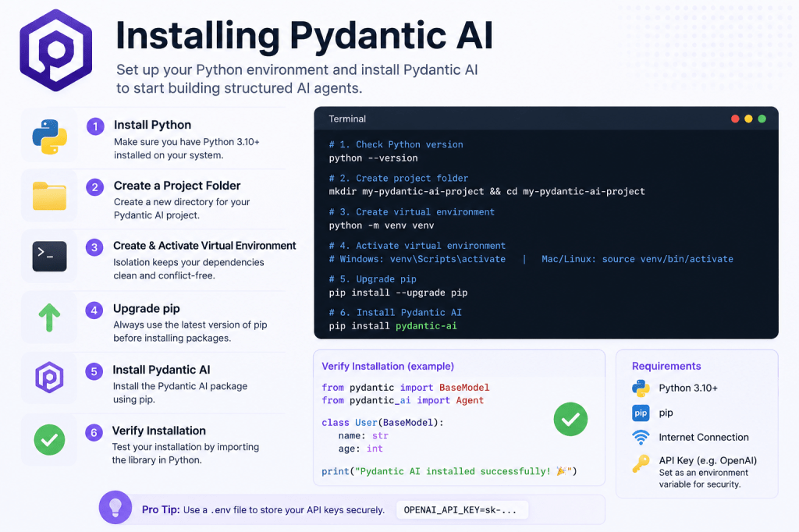The image size is (799, 532).
Task: Click the green checkmark icon beside Verify Installation step
Action: tap(49, 440)
